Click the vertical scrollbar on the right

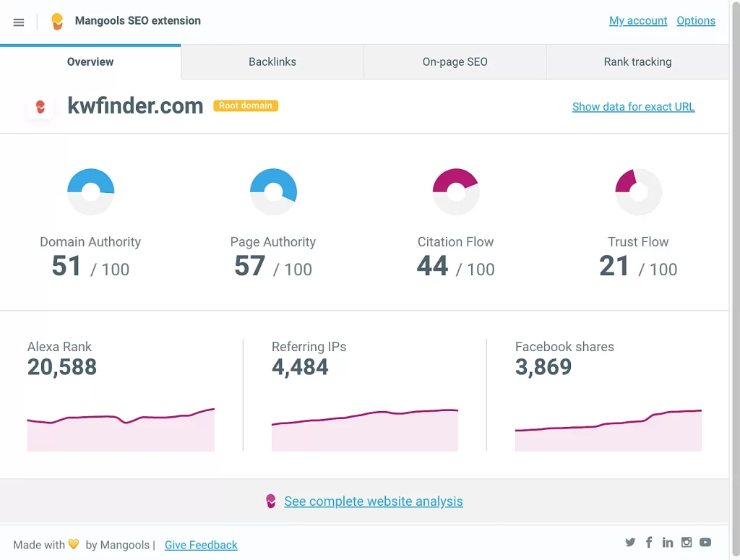(x=734, y=280)
